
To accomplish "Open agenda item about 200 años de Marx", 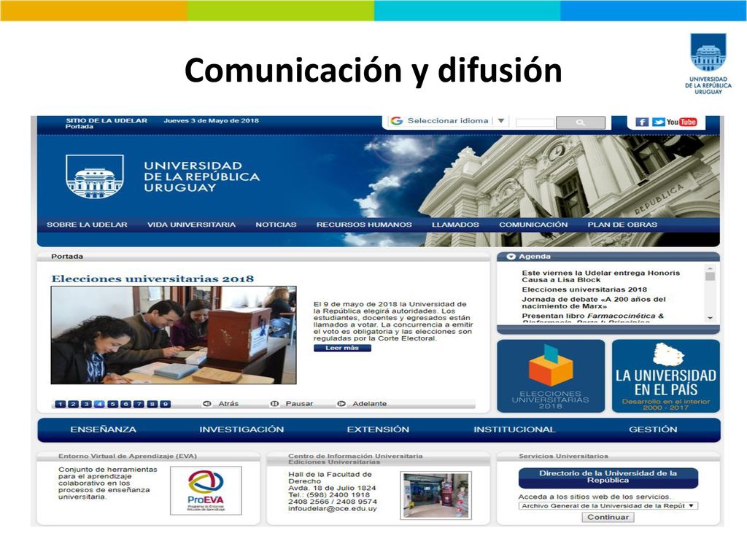I will pyautogui.click(x=594, y=303).
